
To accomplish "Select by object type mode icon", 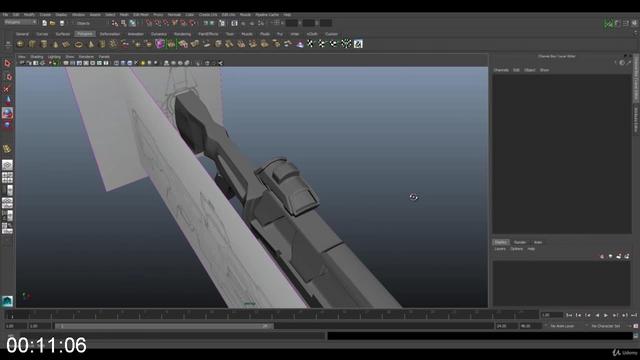I will [x=124, y=23].
